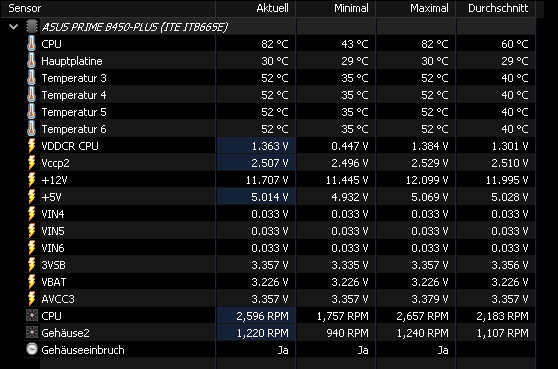
Task: Select the VIN5 sensor label
Action: tap(53, 231)
